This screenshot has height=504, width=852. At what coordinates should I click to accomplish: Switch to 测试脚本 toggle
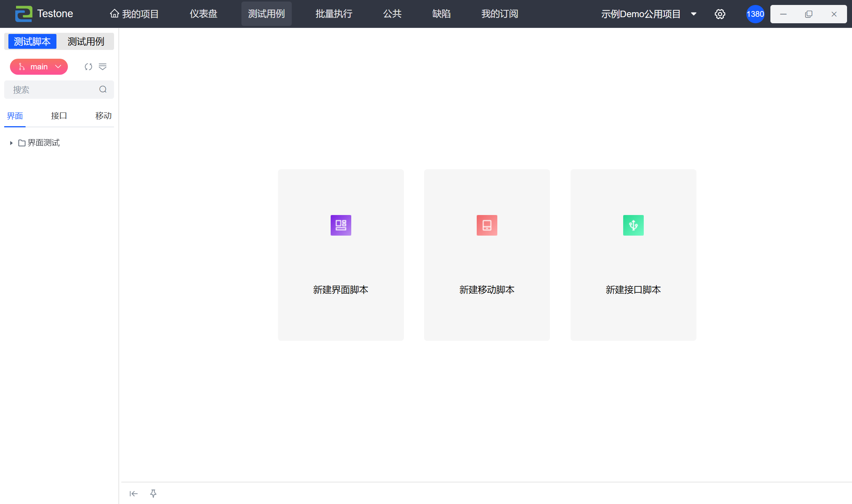coord(32,41)
